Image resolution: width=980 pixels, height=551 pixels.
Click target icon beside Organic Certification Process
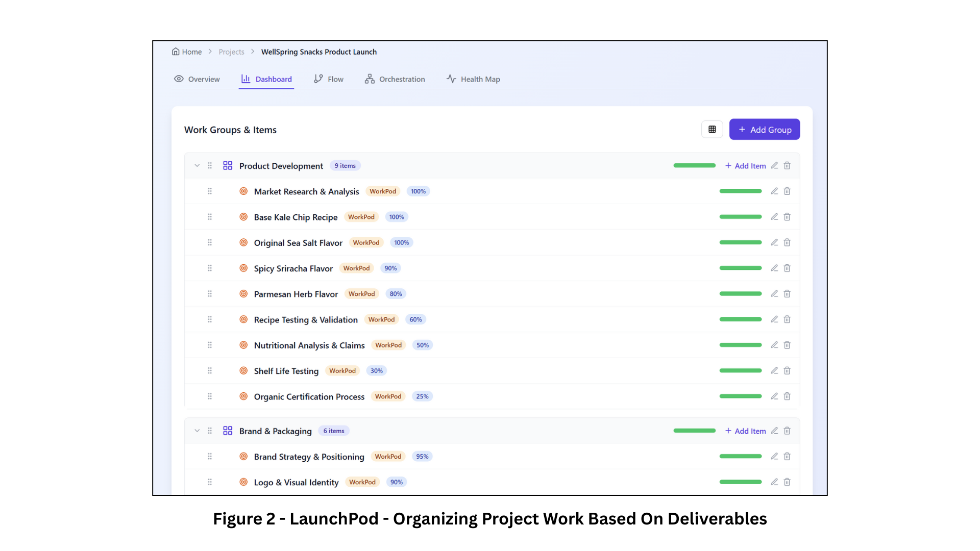tap(243, 396)
